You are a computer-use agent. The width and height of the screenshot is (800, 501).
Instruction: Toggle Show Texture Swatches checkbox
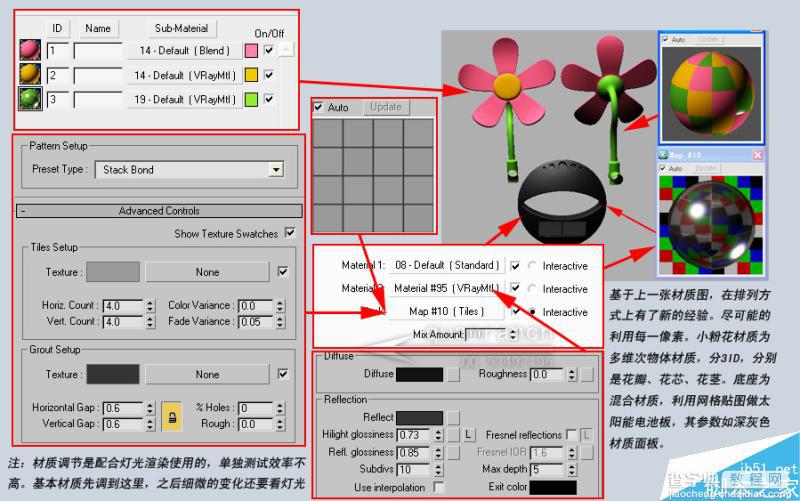click(290, 233)
